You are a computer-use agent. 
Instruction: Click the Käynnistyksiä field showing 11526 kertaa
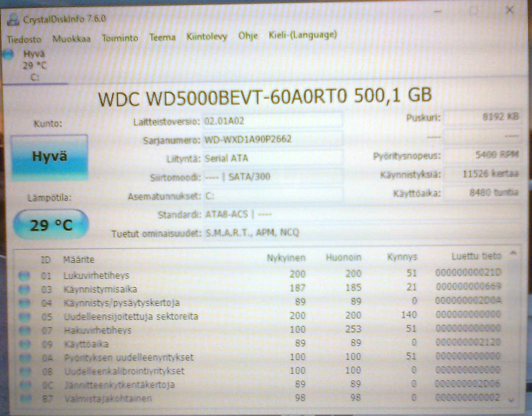click(483, 174)
